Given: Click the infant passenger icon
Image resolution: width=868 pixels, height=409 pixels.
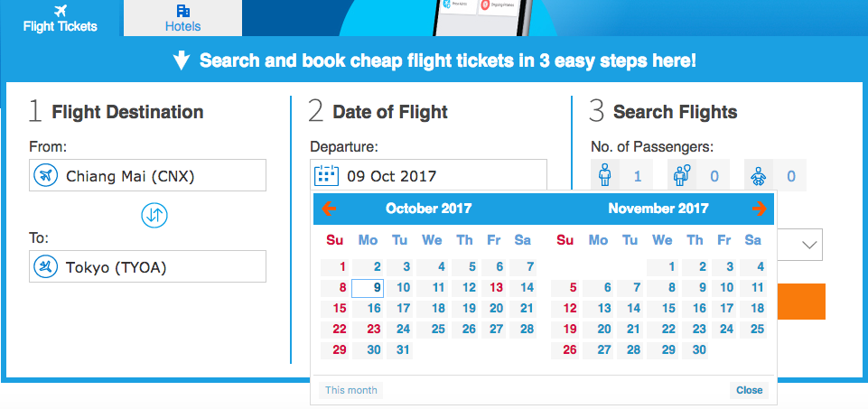Looking at the screenshot, I should click(x=758, y=176).
